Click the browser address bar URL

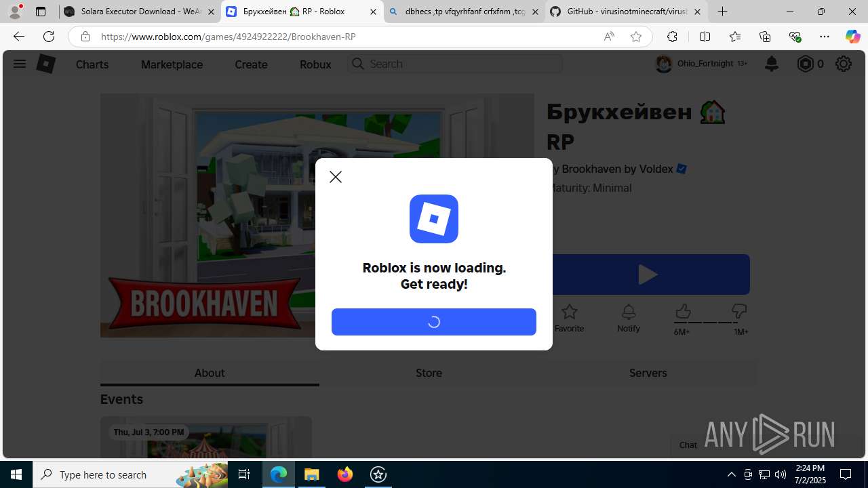229,37
